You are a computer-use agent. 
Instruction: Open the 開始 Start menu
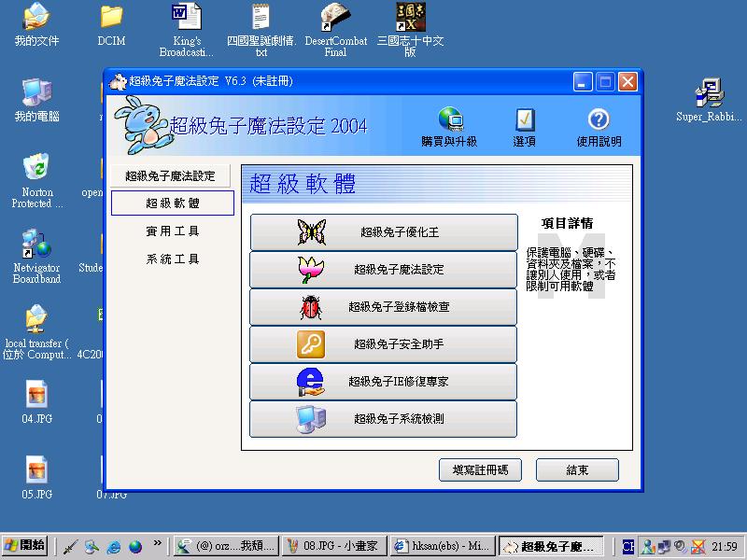tap(25, 546)
